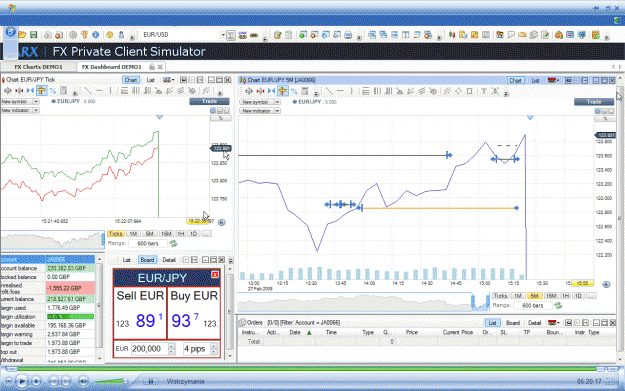
Task: Click the open folder icon in main toolbar
Action: (x=22, y=35)
